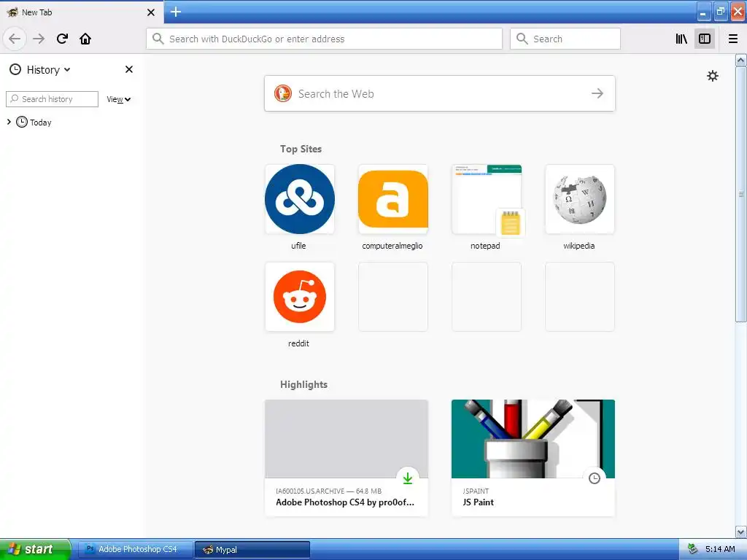Click the first empty top site tile below computeralmeglio
Screen dimensions: 747x560
[393, 296]
